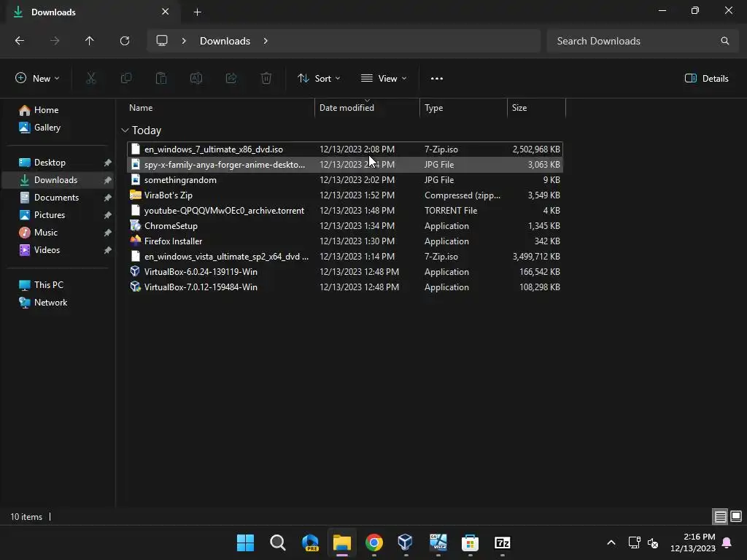Sort by Date modified column header

tap(368, 108)
